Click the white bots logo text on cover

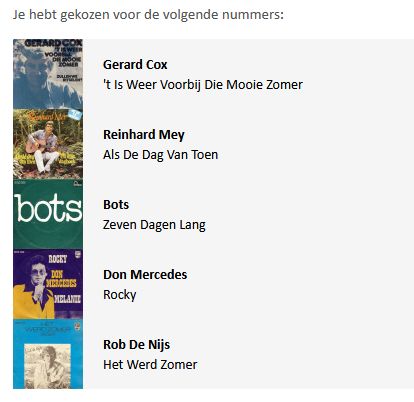pyautogui.click(x=48, y=208)
